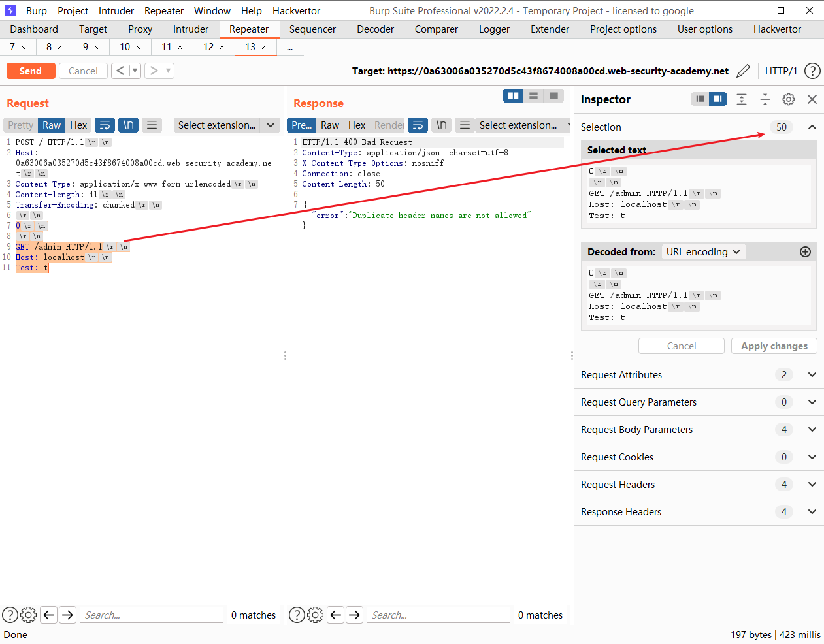Go to previous match in Request search
This screenshot has width=824, height=644.
point(49,615)
